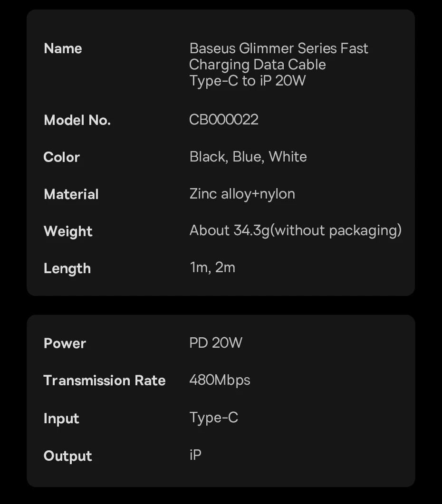This screenshot has width=442, height=504.
Task: Select the model number CB000022
Action: tap(224, 119)
